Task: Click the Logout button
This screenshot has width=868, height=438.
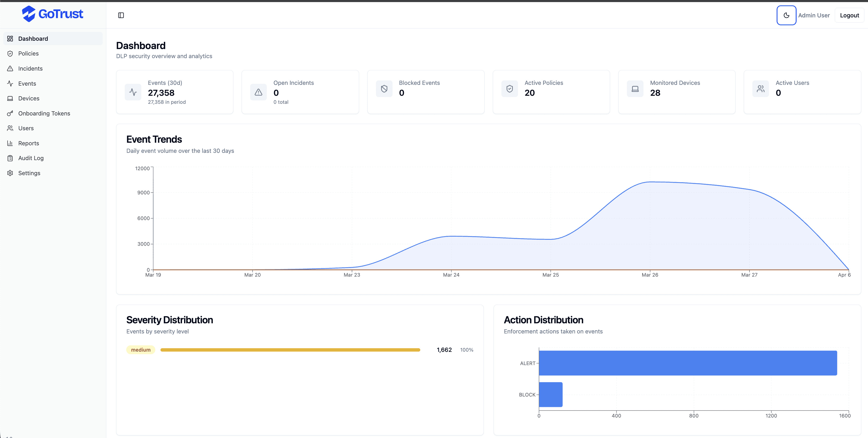Action: (x=849, y=15)
